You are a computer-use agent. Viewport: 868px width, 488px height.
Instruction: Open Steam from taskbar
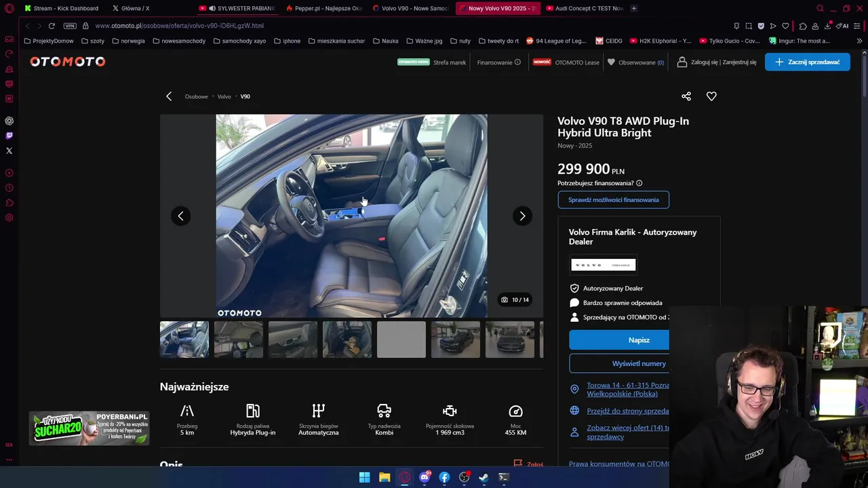[484, 477]
